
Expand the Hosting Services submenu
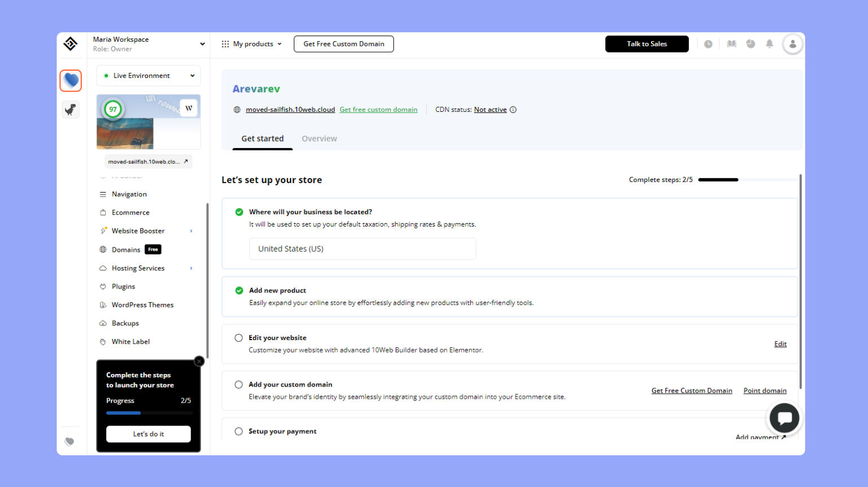(138, 268)
